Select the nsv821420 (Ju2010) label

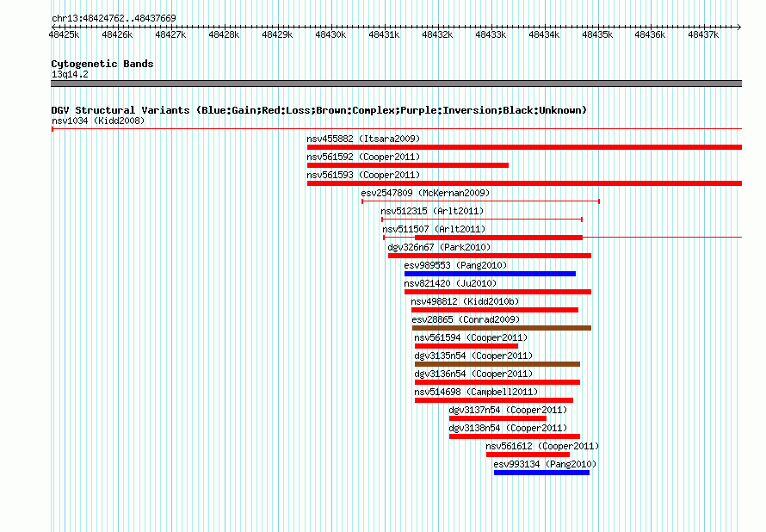click(x=450, y=283)
